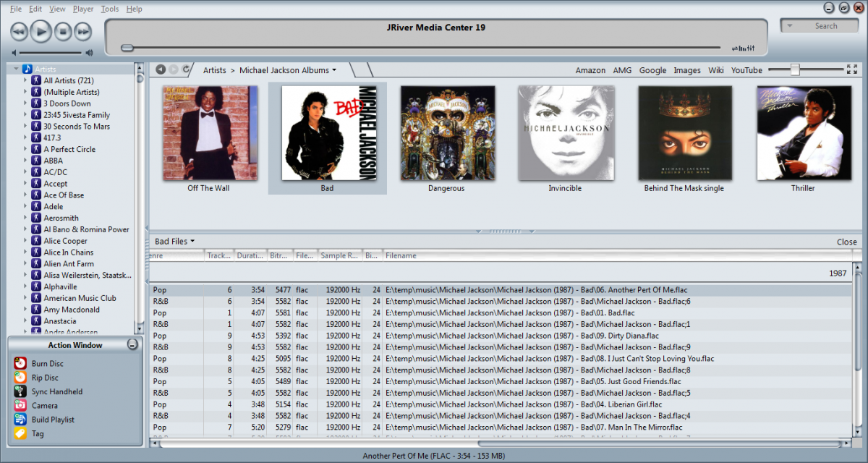Viewport: 868px width, 463px height.
Task: Open the Player menu
Action: click(83, 9)
